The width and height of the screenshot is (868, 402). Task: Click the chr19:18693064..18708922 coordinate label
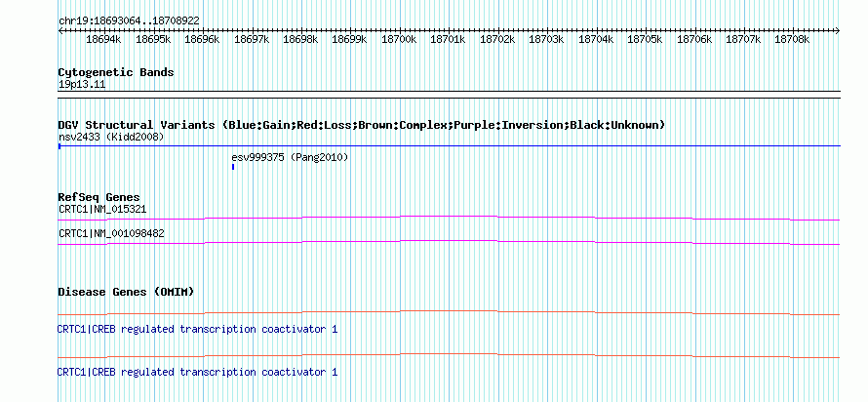[129, 21]
